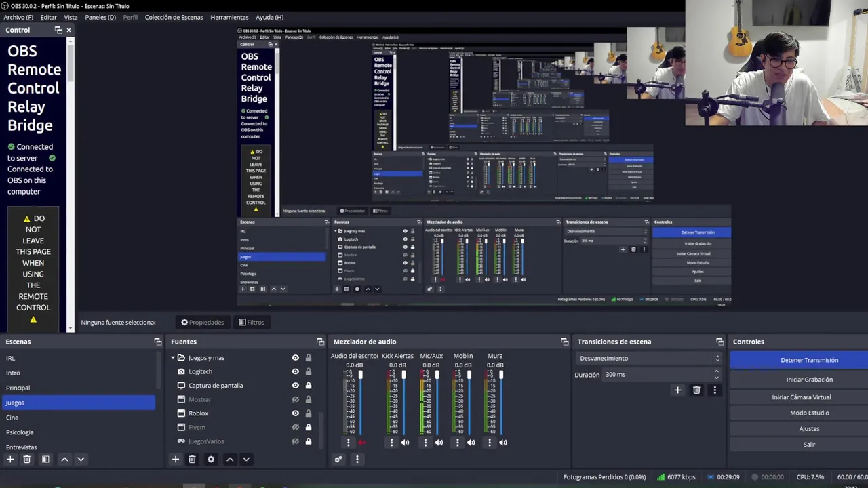Remove the transition with the trash icon
The height and width of the screenshot is (488, 868).
pos(696,390)
